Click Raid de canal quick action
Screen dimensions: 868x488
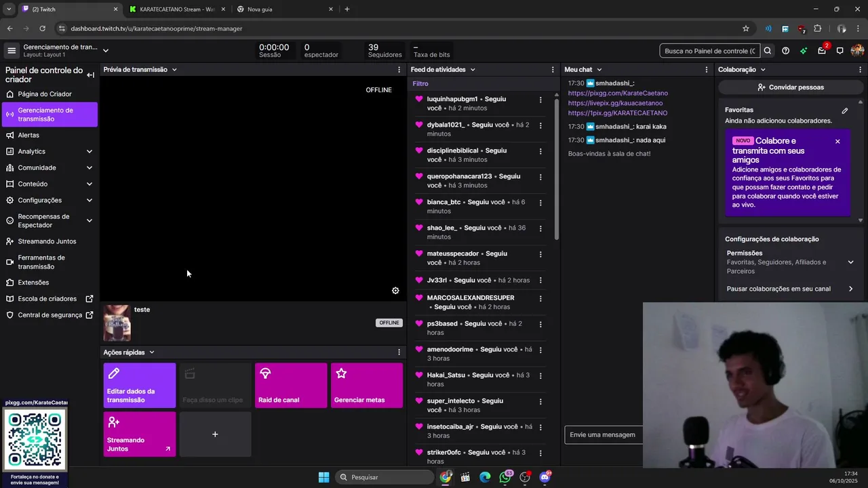[x=291, y=385]
